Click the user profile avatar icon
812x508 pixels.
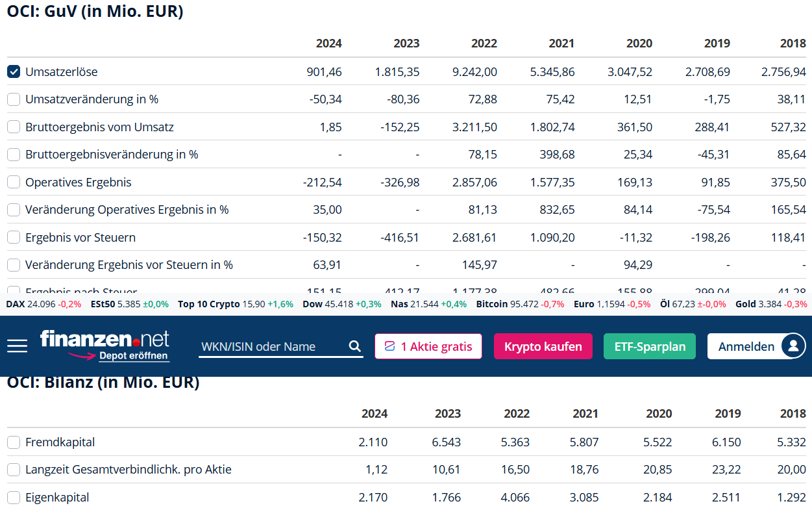click(x=793, y=346)
